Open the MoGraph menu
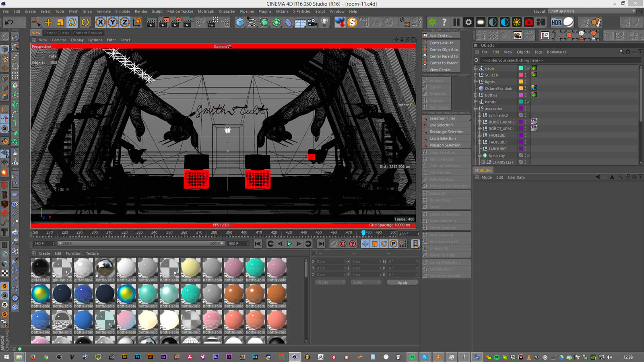 (206, 11)
